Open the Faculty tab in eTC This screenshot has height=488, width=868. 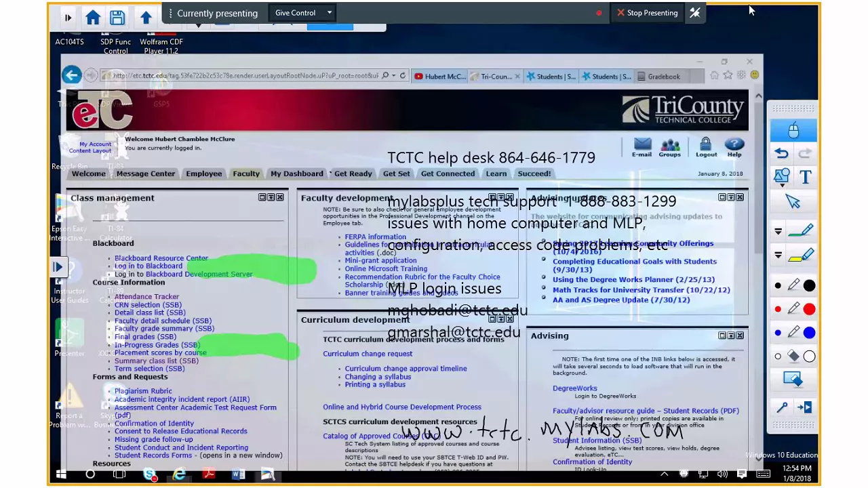[x=246, y=174]
